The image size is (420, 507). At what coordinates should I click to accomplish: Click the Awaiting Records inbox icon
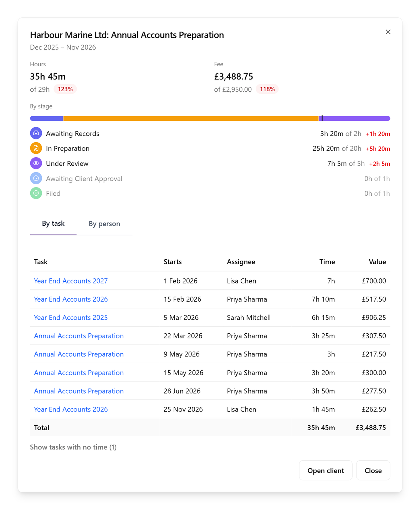36,133
